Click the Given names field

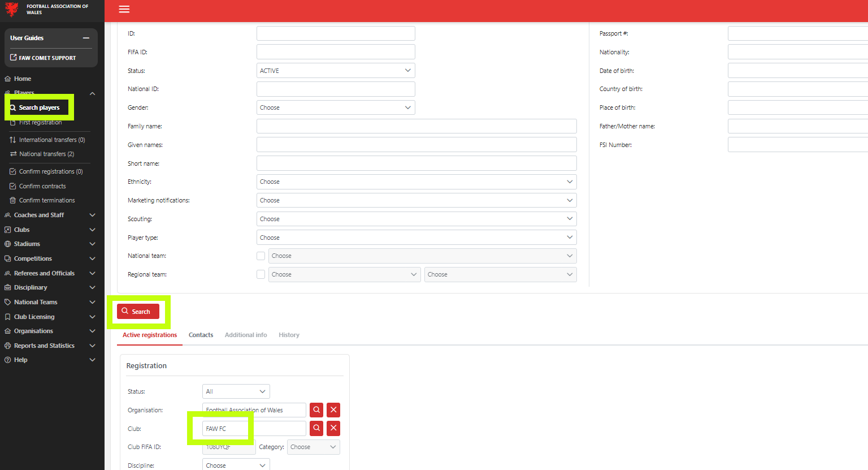(416, 145)
